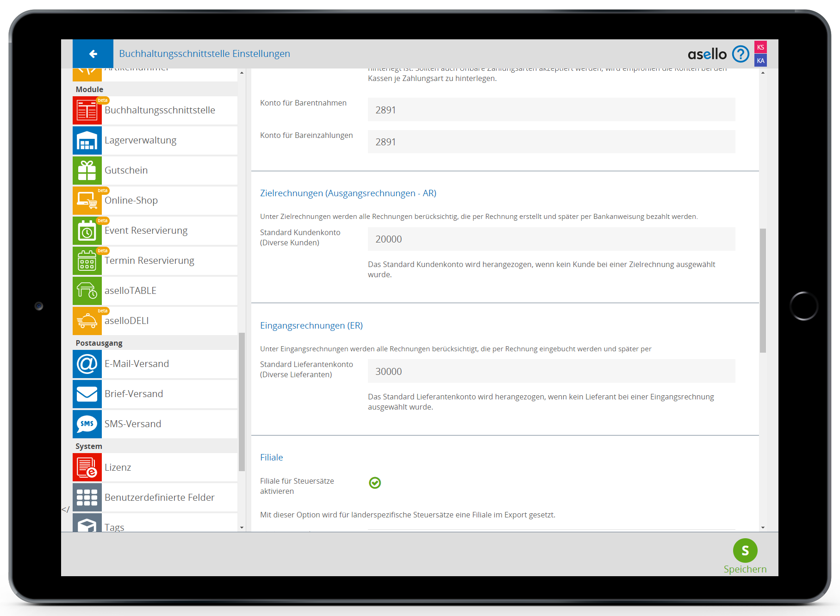Select the Gutschein gift icon
840x616 pixels.
[87, 170]
